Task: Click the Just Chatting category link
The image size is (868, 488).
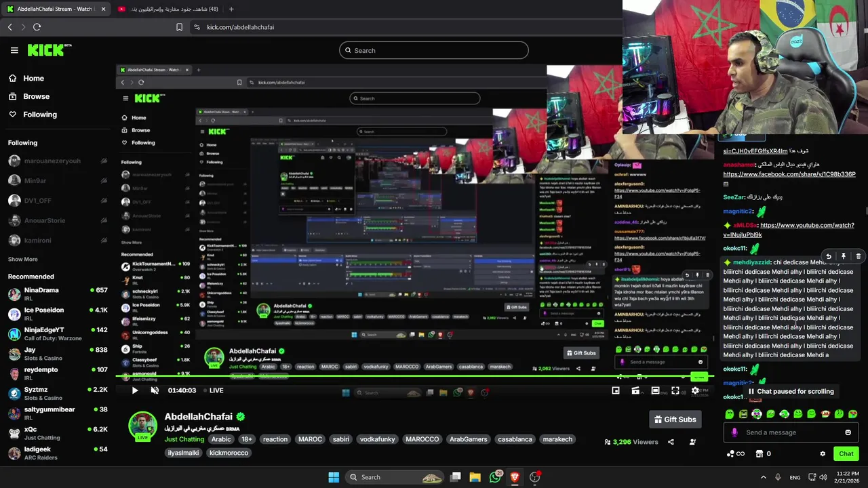Action: pos(184,439)
